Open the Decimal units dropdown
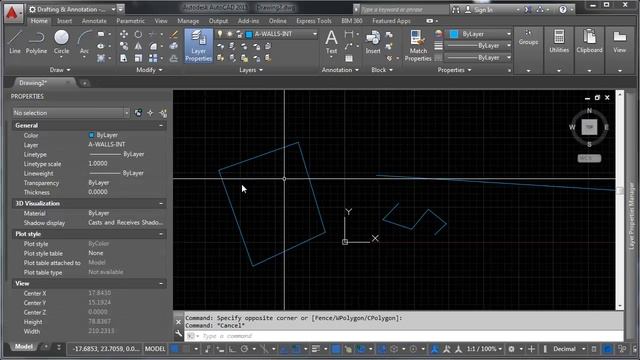Image resolution: width=640 pixels, height=360 pixels. (x=569, y=349)
